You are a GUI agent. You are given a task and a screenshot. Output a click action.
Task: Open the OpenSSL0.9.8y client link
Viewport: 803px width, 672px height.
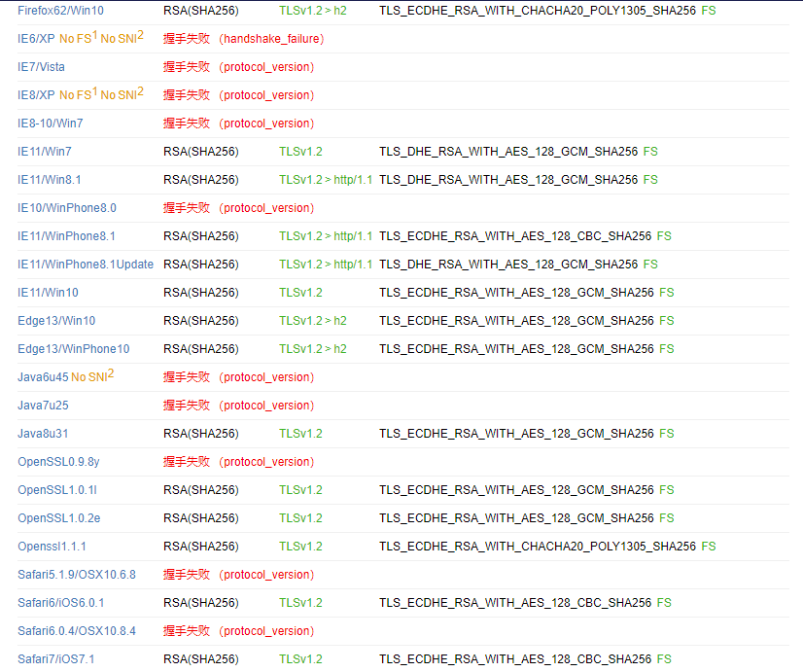click(58, 462)
